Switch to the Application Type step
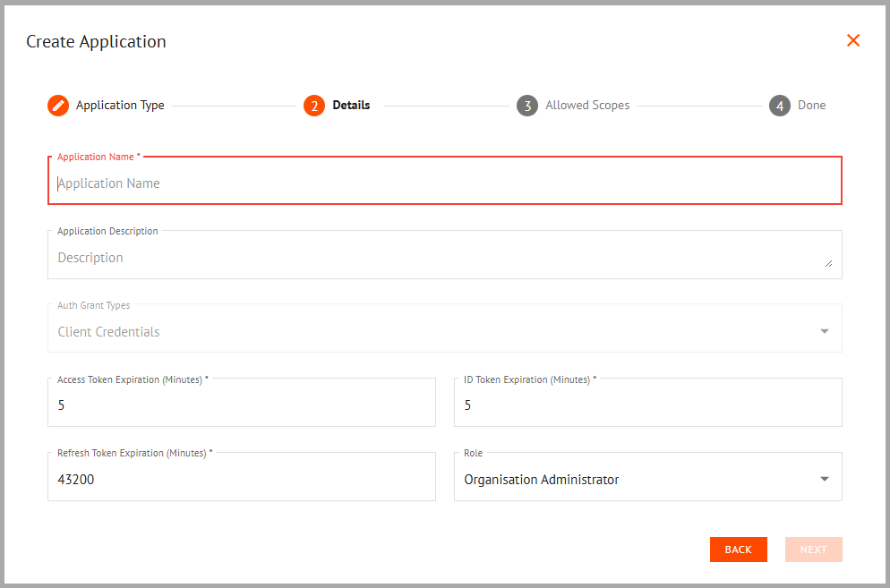The width and height of the screenshot is (890, 588). pos(116,105)
